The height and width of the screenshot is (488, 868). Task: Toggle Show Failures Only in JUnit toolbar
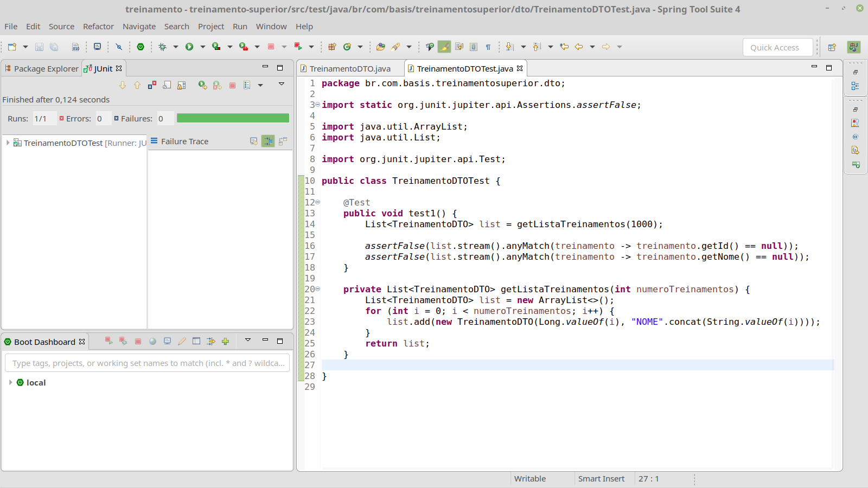[x=152, y=85]
